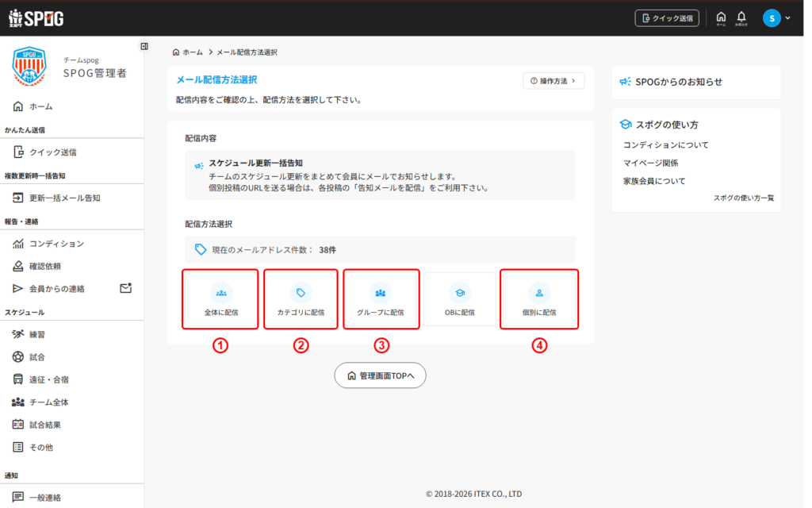This screenshot has height=508, width=812.
Task: Open the クイック送信 header button
Action: pos(666,18)
